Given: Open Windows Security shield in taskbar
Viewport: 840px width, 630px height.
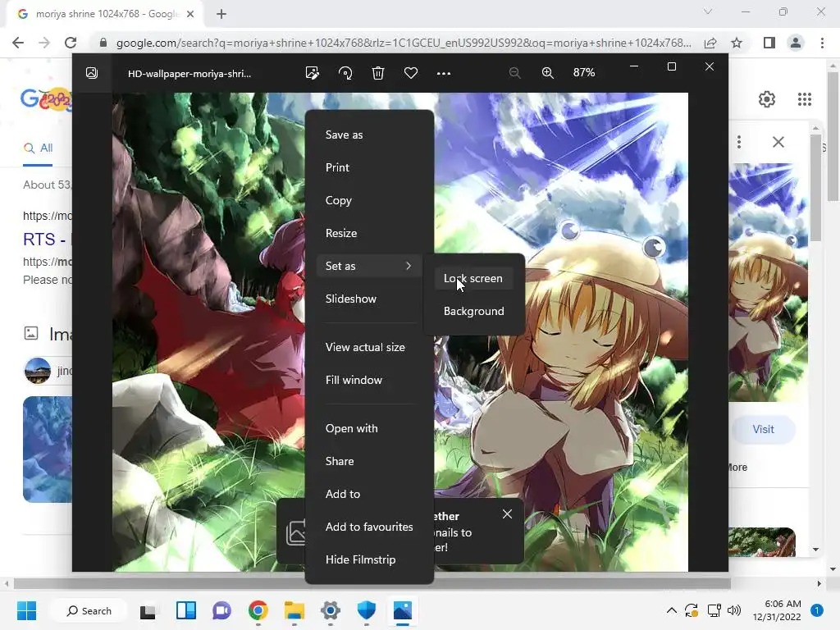Looking at the screenshot, I should pyautogui.click(x=367, y=610).
